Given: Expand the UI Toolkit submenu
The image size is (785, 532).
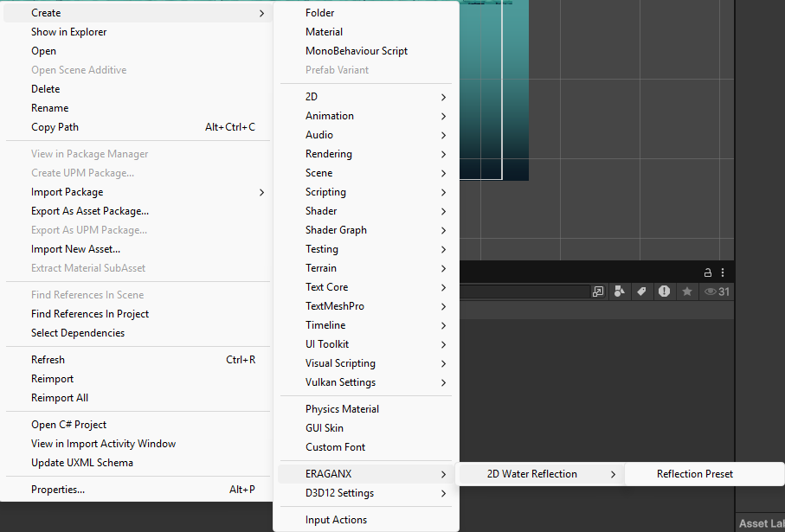Looking at the screenshot, I should tap(366, 343).
